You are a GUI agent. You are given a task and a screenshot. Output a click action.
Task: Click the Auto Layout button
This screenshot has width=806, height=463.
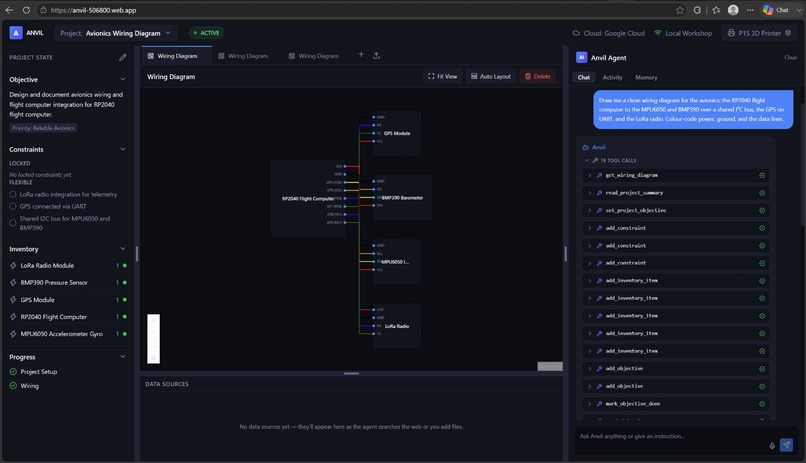click(x=491, y=76)
